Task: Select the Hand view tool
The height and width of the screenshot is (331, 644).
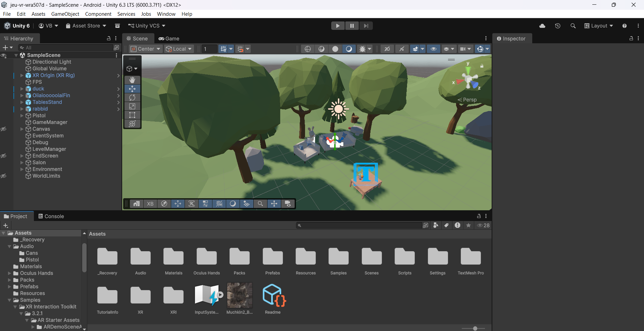Action: (x=132, y=80)
